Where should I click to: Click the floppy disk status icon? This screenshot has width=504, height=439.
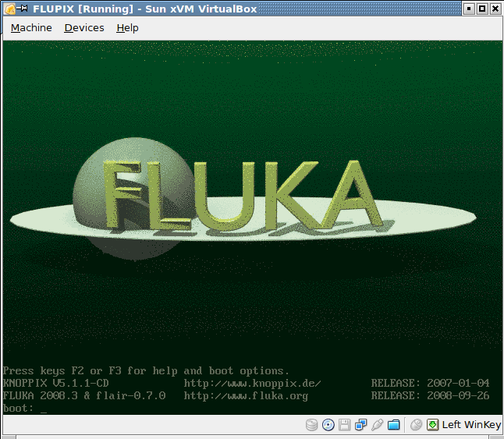pyautogui.click(x=344, y=425)
